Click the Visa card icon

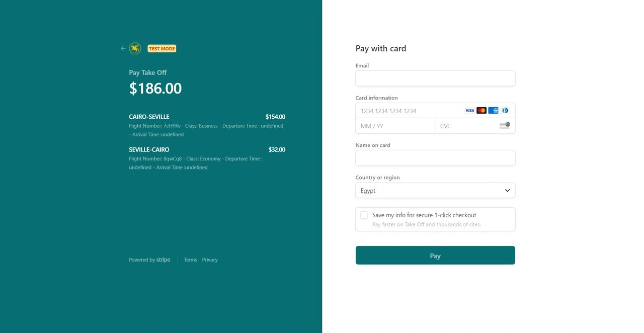[x=469, y=111]
